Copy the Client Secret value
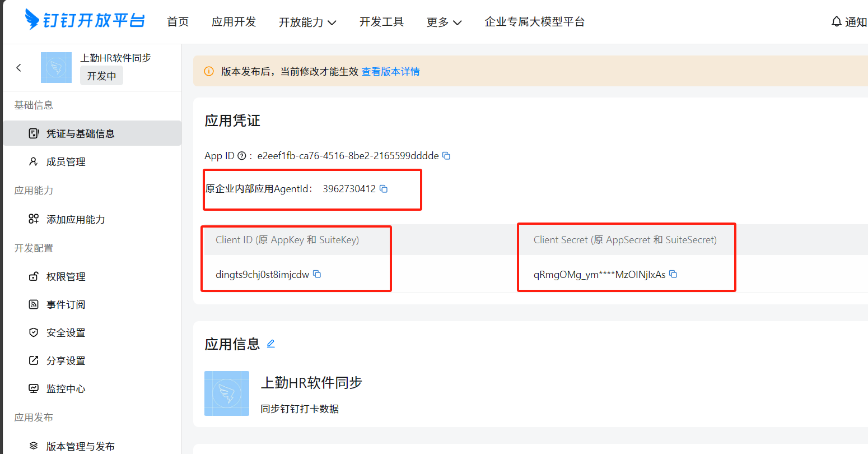868x454 pixels. (673, 274)
